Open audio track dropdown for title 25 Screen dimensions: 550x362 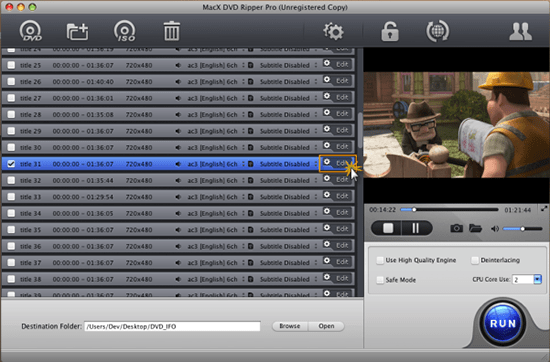click(243, 65)
